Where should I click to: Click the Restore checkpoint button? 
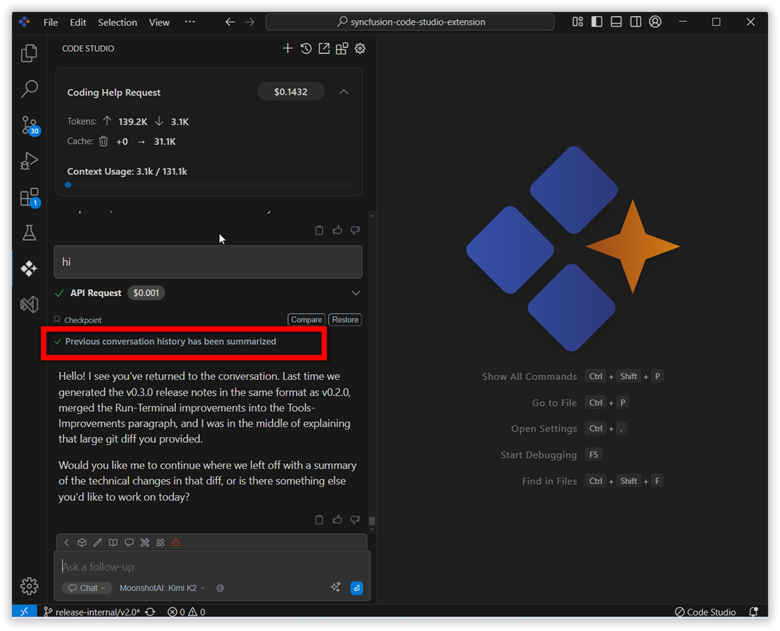[x=345, y=320]
